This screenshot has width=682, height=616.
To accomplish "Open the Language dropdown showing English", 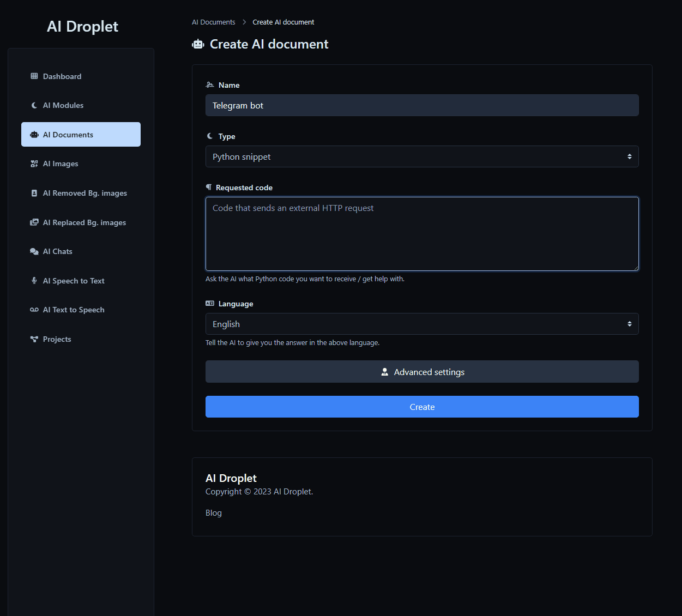I will coord(422,324).
